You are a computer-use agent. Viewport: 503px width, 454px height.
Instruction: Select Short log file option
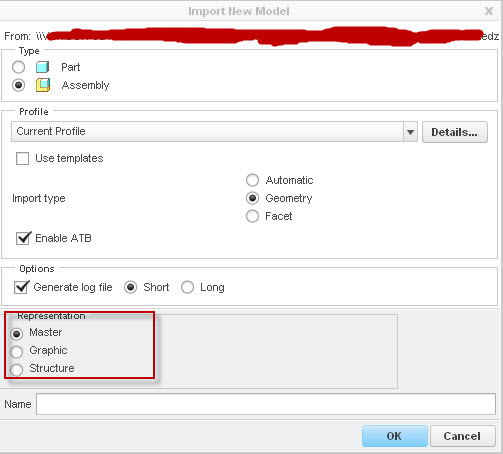tap(130, 287)
